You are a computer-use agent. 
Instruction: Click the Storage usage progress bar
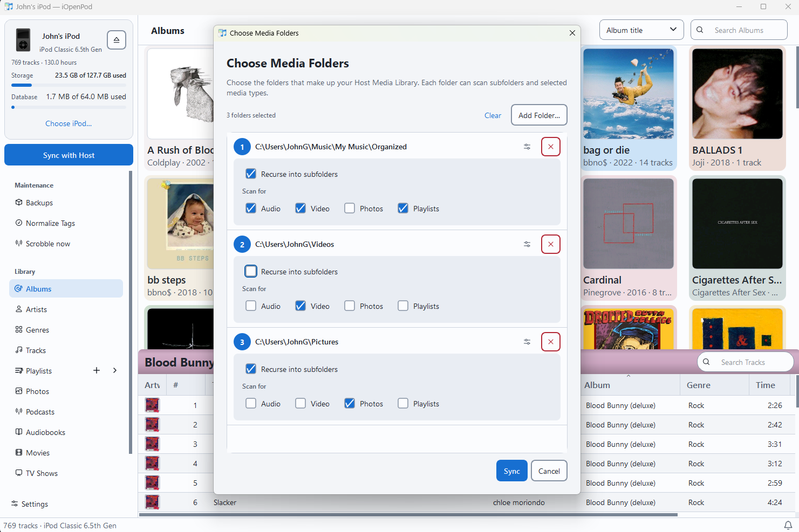(x=69, y=85)
